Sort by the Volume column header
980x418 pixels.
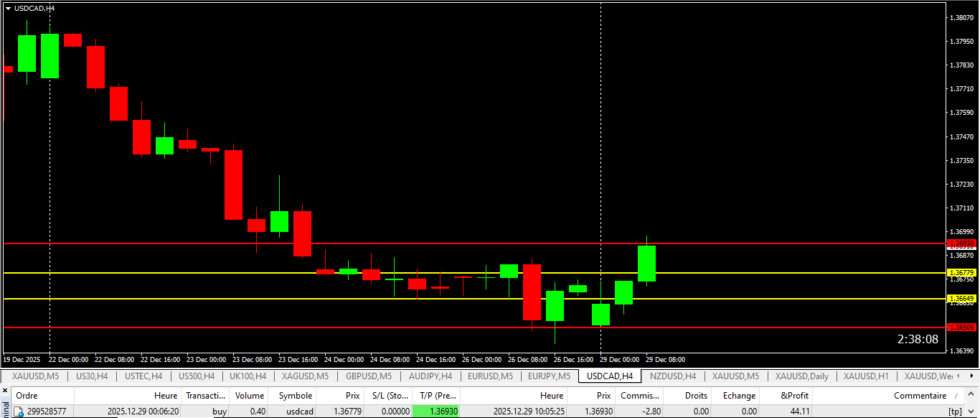pyautogui.click(x=250, y=396)
